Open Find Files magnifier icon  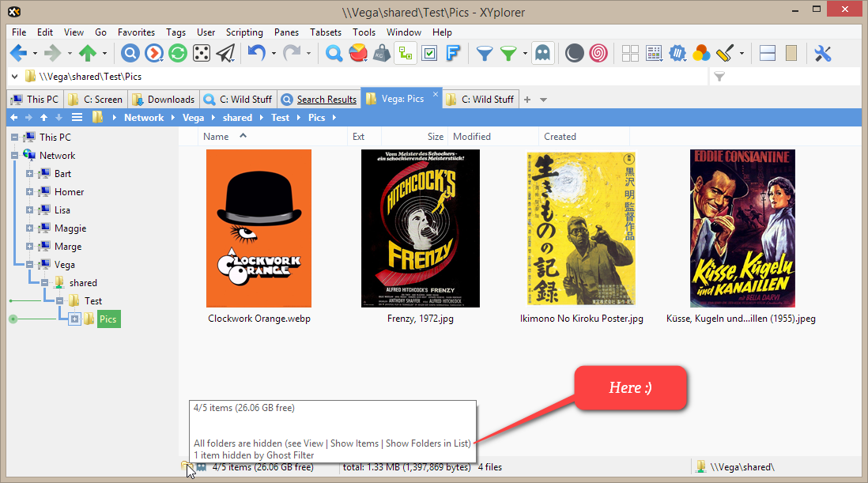pos(334,54)
